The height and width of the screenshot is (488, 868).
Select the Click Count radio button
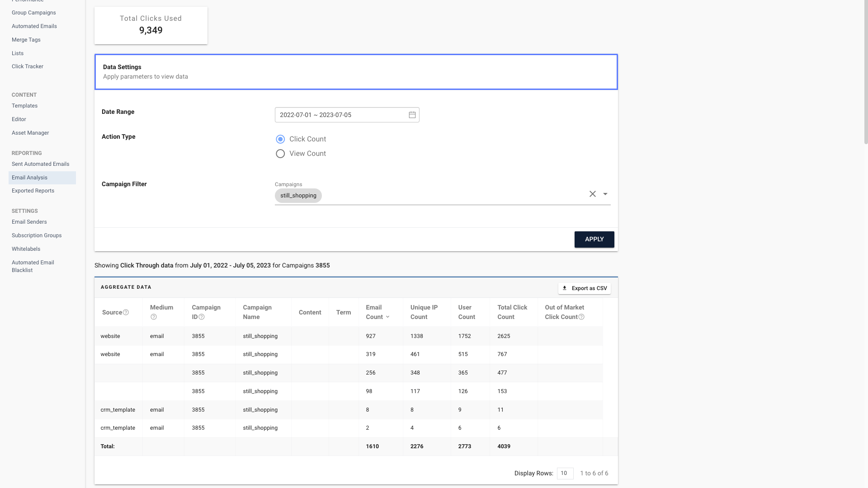280,139
